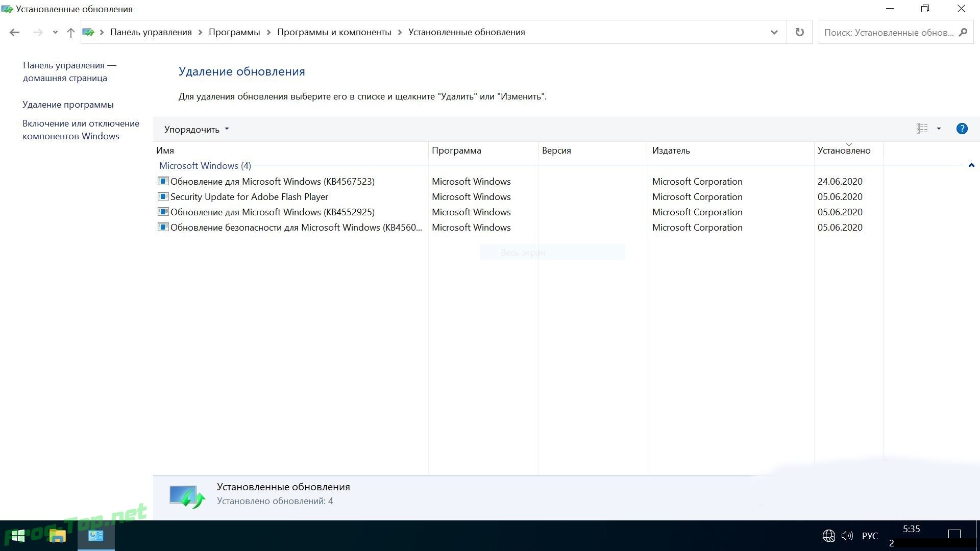
Task: Click 'Microsoft Windows' program cell of Flash Player row
Action: pyautogui.click(x=471, y=196)
